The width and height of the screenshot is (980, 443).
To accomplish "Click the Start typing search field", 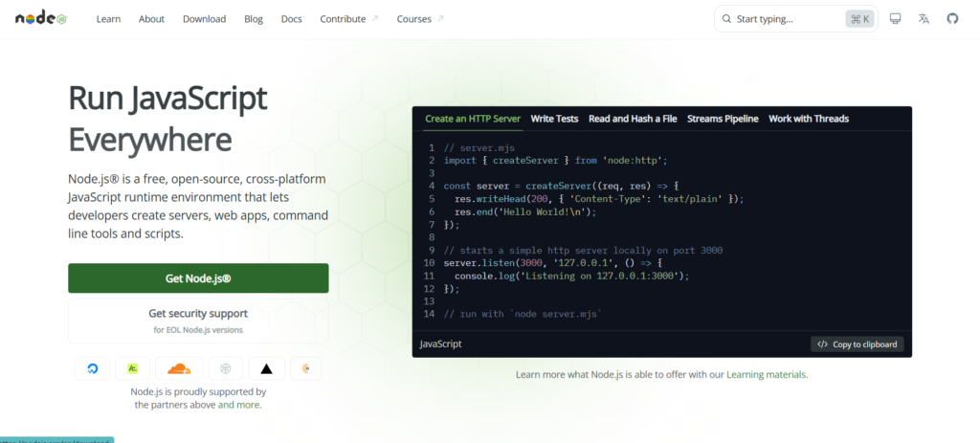I will (795, 19).
